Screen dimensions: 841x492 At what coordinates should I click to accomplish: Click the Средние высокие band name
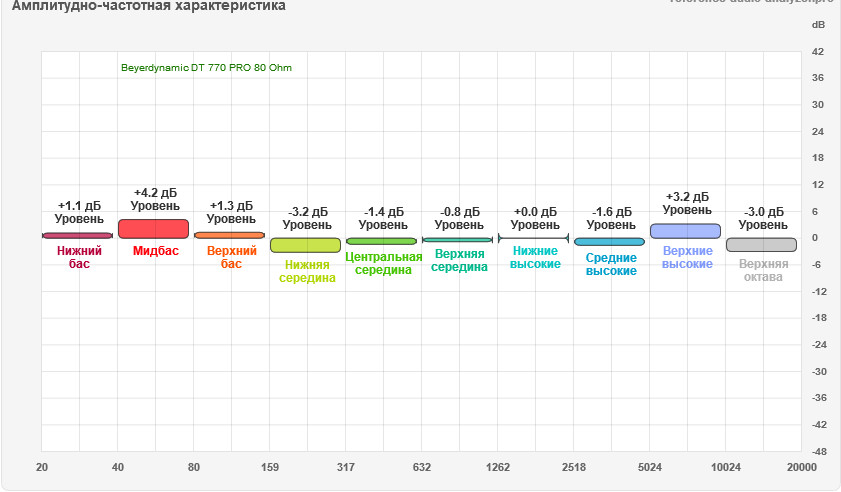click(611, 264)
